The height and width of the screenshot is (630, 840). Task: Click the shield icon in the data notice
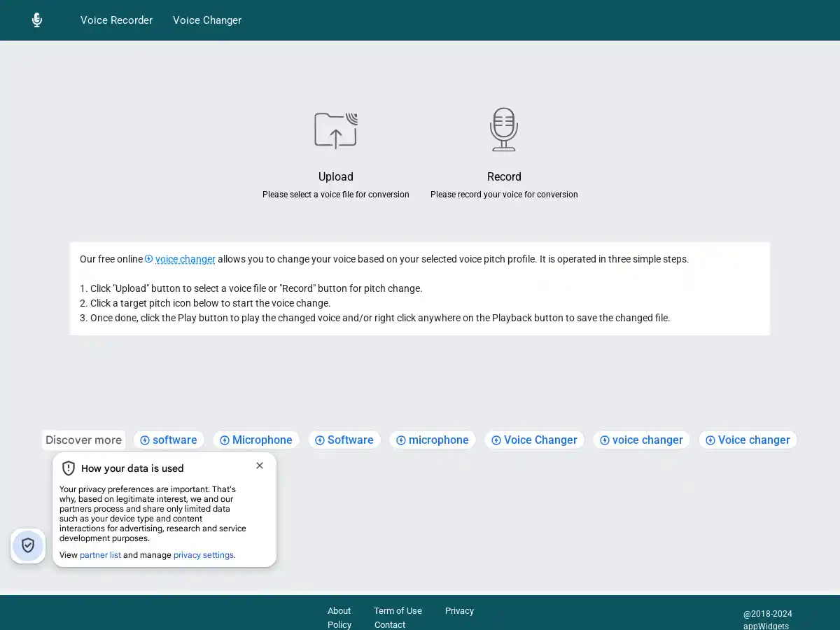pyautogui.click(x=68, y=468)
